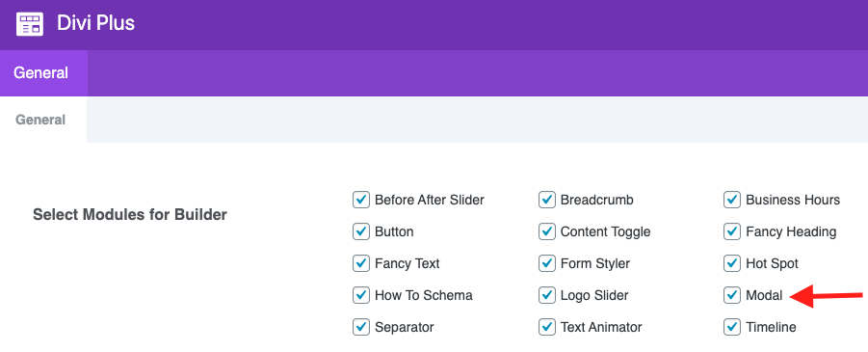Disable the Hot Spot module checkbox
The width and height of the screenshot is (868, 352).
732,263
